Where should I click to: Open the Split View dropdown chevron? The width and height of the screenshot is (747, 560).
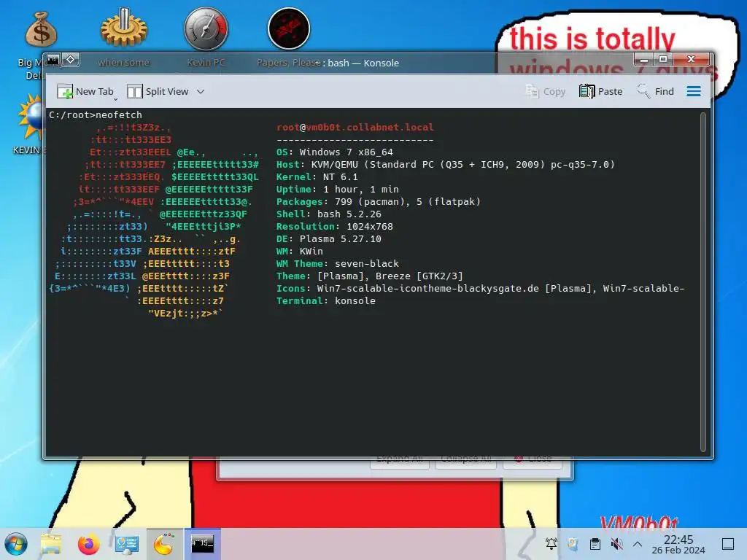[201, 91]
